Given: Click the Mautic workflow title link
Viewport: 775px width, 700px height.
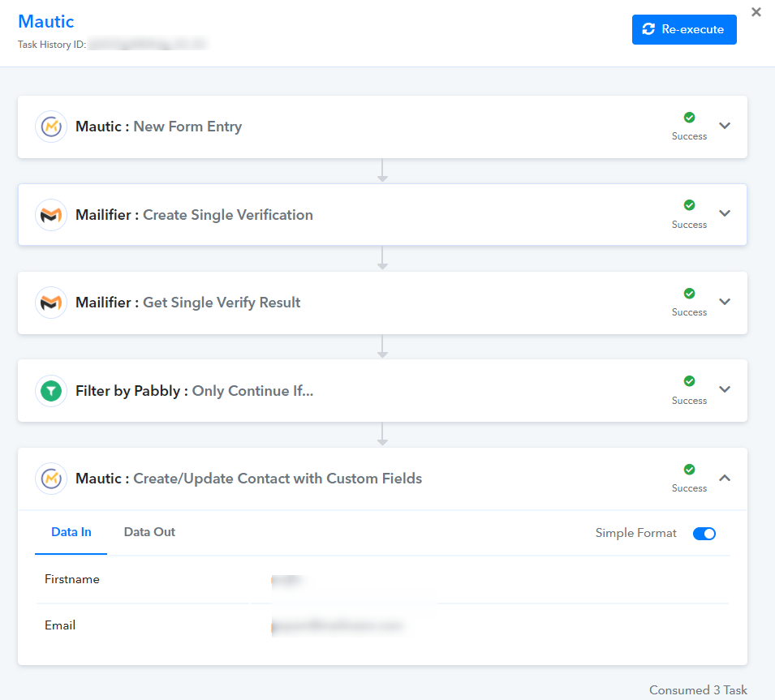Looking at the screenshot, I should point(46,21).
